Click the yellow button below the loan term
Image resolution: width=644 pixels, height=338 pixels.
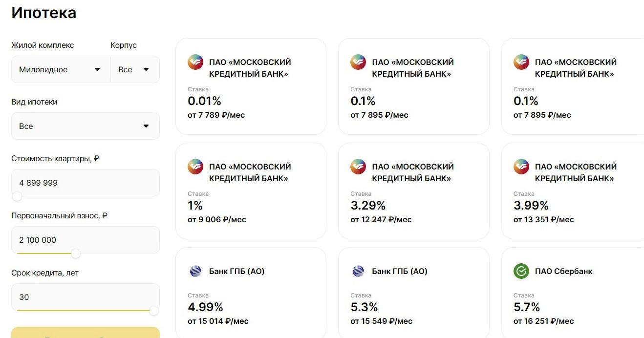(86, 333)
